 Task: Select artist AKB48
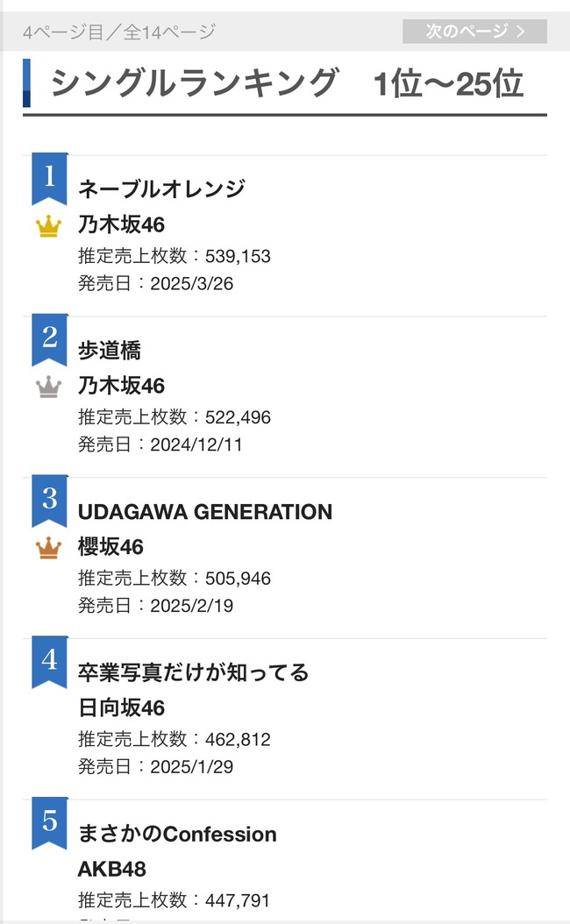pyautogui.click(x=112, y=869)
